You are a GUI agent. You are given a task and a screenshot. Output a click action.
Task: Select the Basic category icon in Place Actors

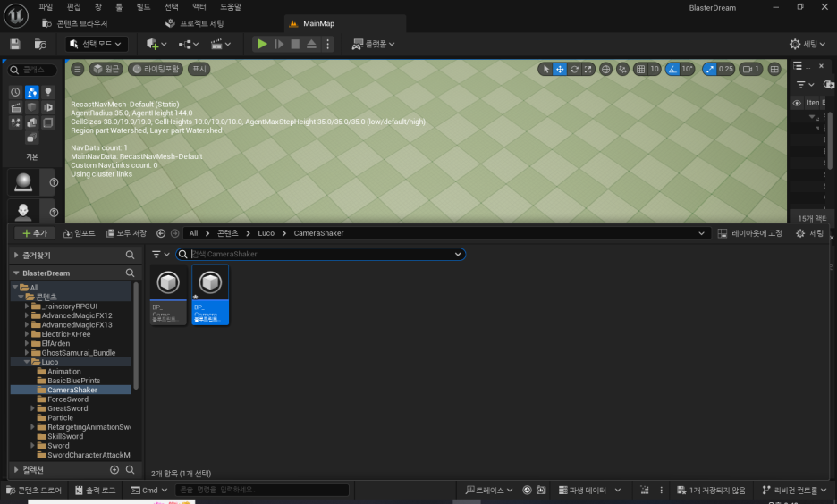32,92
